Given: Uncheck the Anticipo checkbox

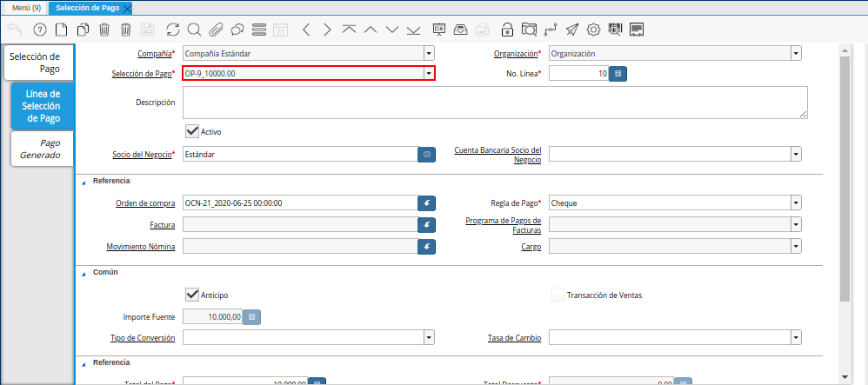Looking at the screenshot, I should coord(193,295).
